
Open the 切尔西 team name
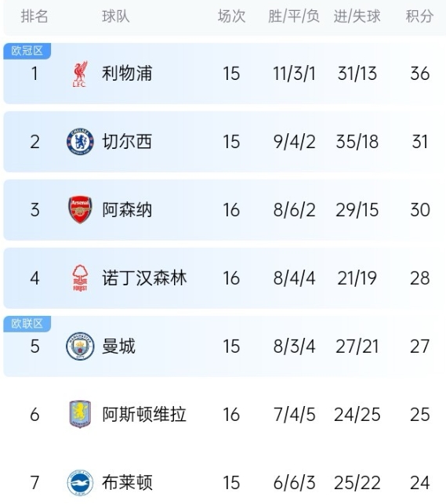point(127,141)
